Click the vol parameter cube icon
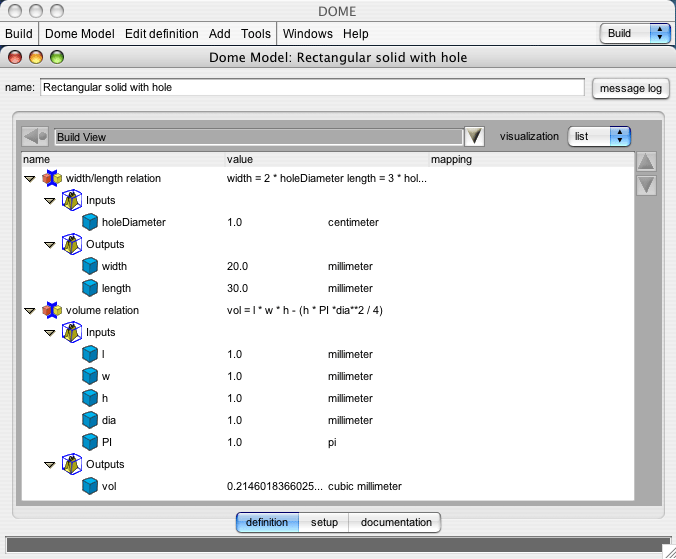Screen dimensions: 676x559 (90, 486)
